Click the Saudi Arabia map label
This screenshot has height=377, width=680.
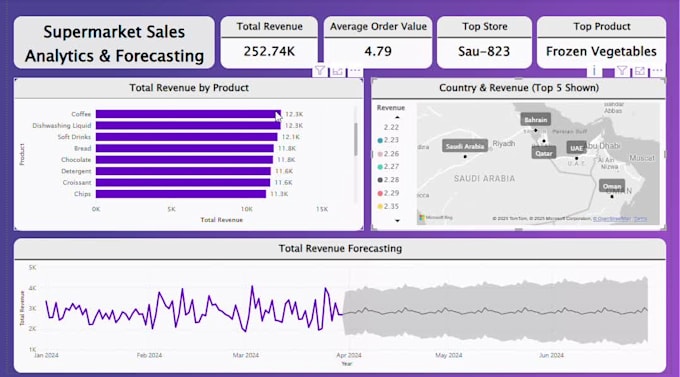pos(465,146)
